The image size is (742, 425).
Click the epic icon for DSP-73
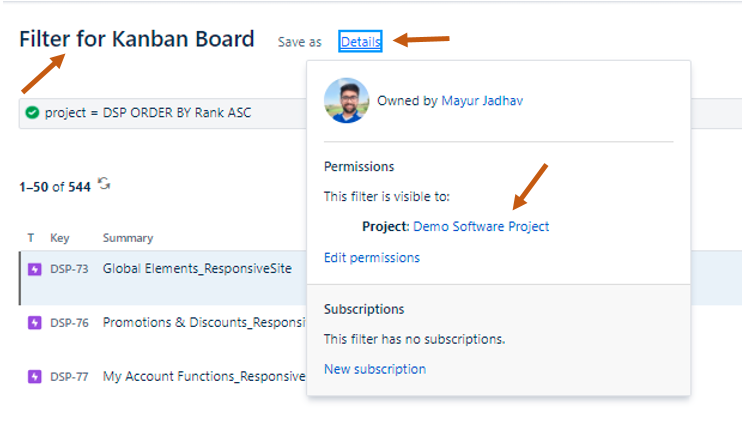[35, 269]
